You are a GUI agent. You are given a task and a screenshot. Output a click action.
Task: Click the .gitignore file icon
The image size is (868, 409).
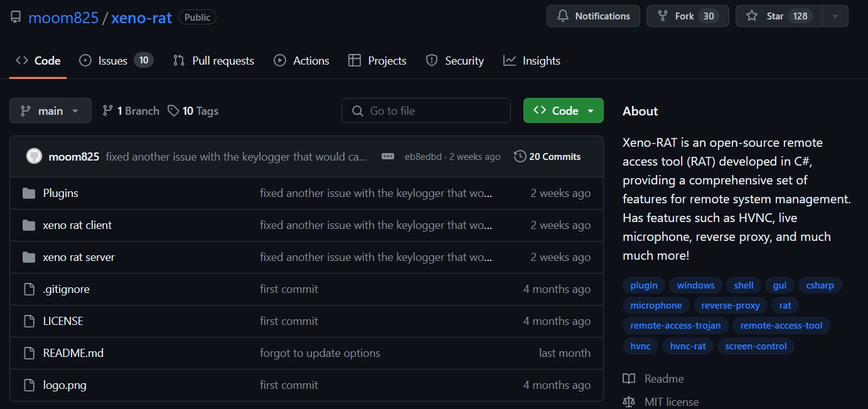pos(28,289)
